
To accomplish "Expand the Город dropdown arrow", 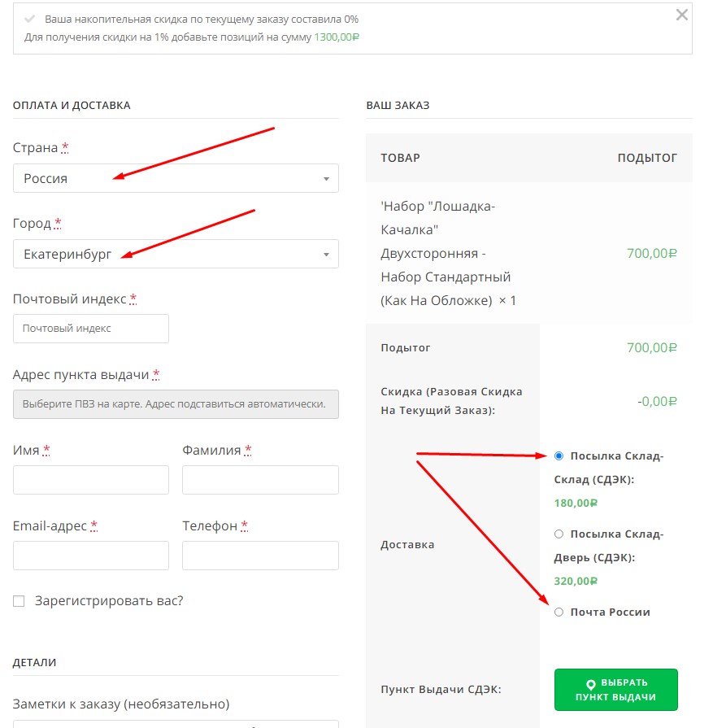I will pos(326,255).
